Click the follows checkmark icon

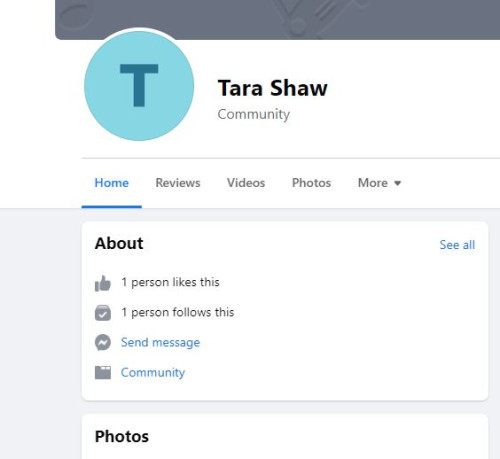pos(103,313)
